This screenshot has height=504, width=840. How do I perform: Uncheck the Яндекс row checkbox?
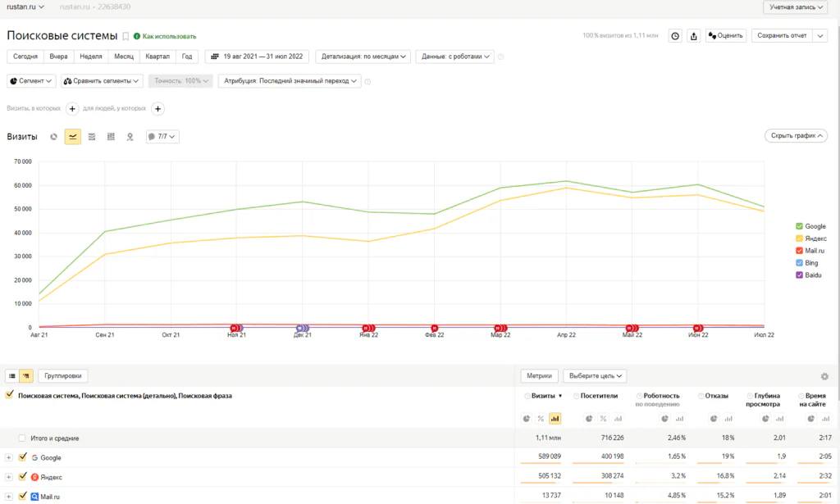click(x=22, y=476)
